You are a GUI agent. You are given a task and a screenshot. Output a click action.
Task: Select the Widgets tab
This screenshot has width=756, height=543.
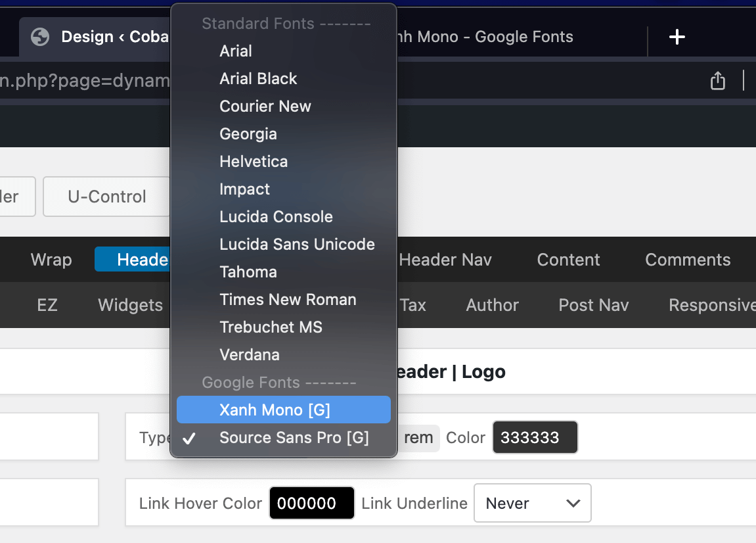tap(129, 305)
